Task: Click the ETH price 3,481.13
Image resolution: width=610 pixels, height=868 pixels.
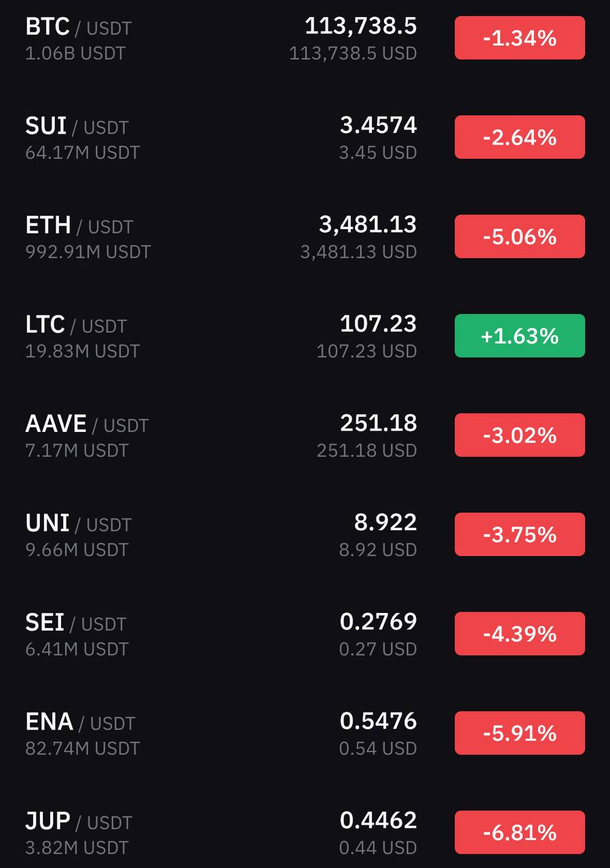Action: pos(368,224)
